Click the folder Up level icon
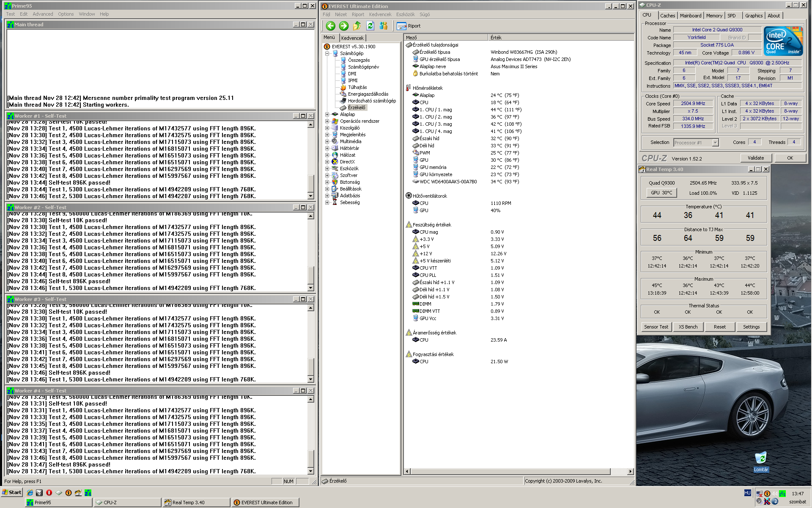The height and width of the screenshot is (508, 812). point(357,26)
